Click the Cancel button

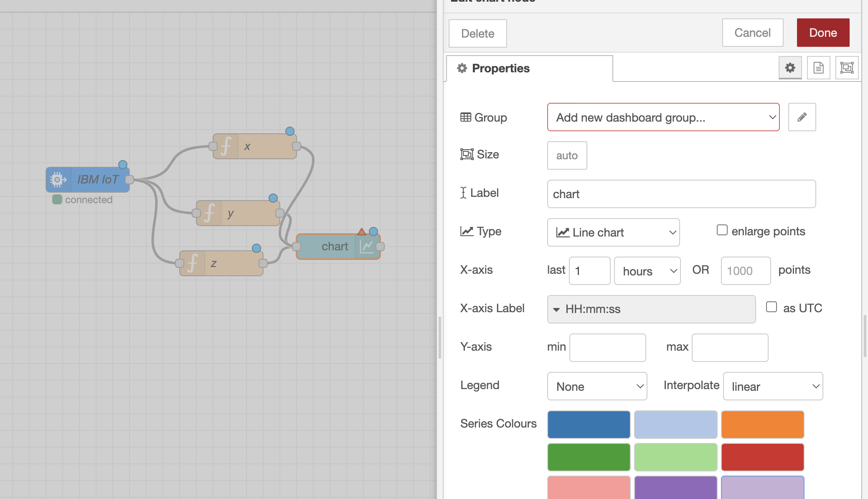(x=752, y=33)
